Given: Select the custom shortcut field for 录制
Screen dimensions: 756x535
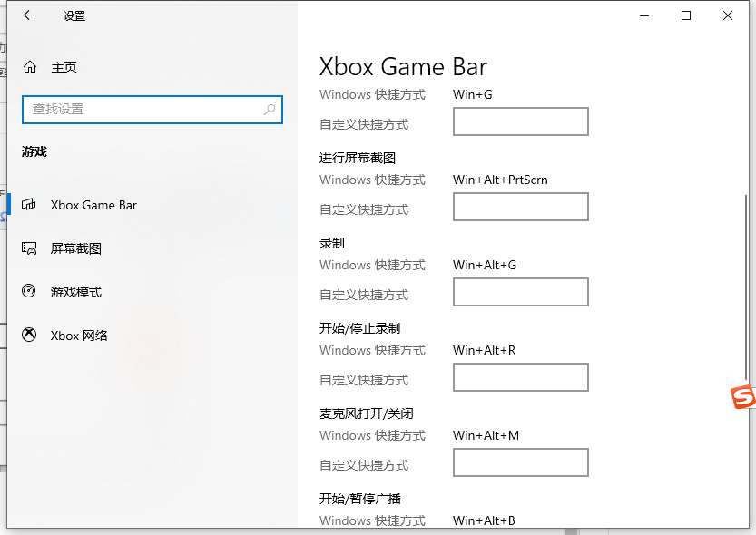Looking at the screenshot, I should pos(520,292).
